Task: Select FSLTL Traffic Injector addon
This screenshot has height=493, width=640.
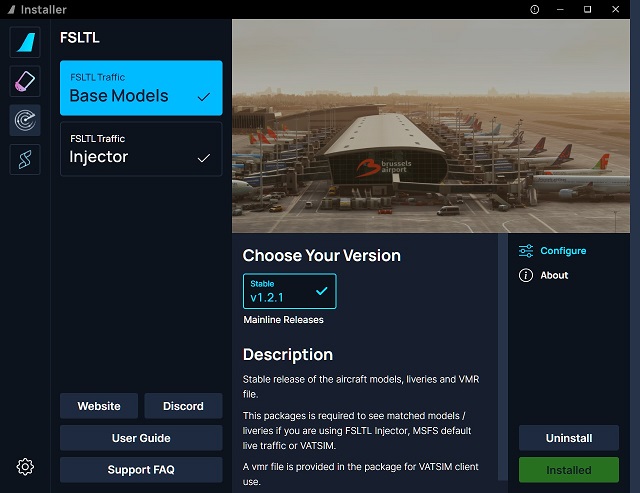Action: 141,149
